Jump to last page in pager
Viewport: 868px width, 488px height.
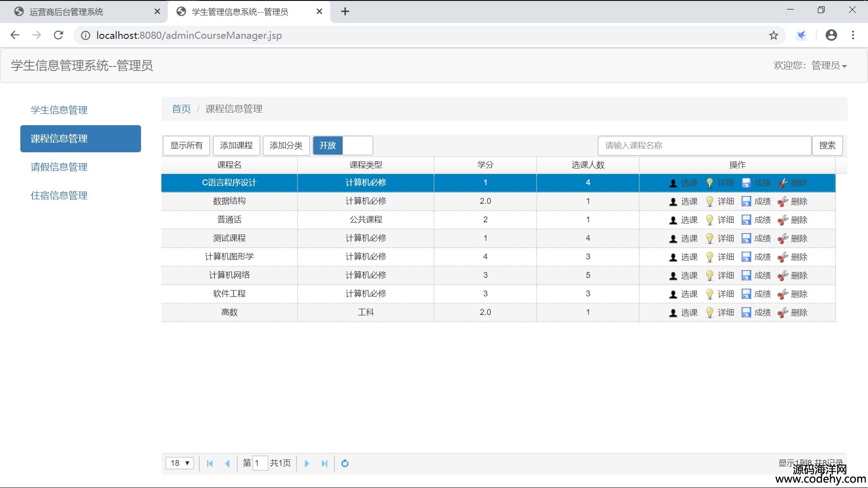tap(324, 464)
